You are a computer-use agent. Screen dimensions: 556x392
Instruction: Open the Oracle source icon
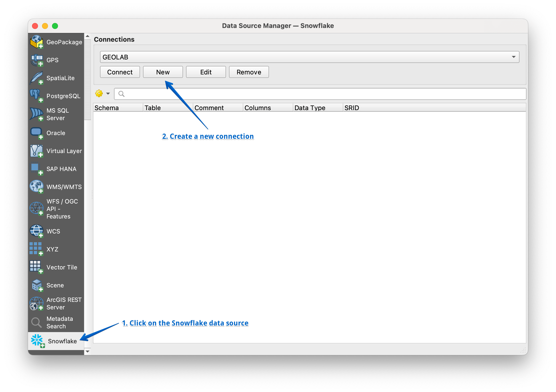coord(36,133)
